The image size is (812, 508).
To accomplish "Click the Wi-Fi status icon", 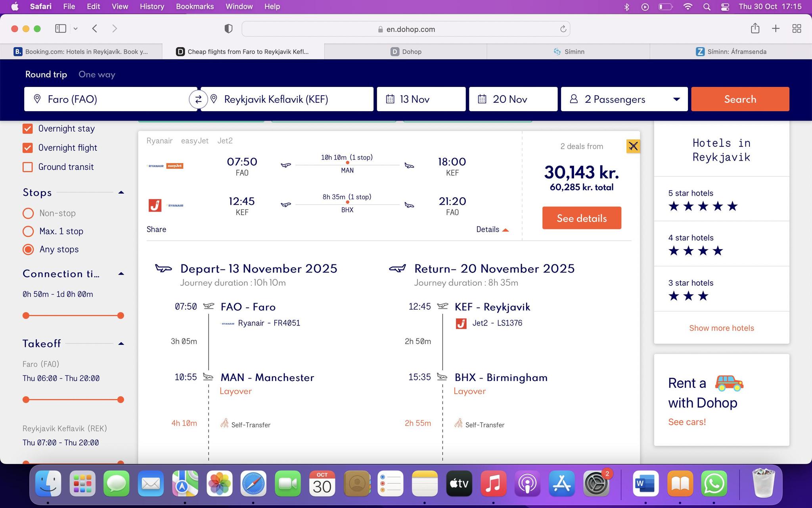I will coord(688,7).
